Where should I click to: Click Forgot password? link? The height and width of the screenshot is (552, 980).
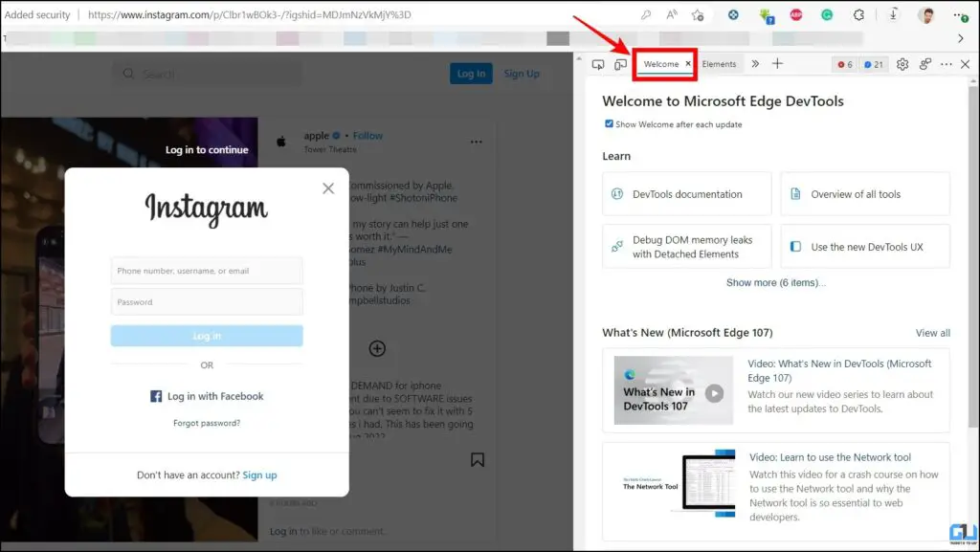point(207,424)
